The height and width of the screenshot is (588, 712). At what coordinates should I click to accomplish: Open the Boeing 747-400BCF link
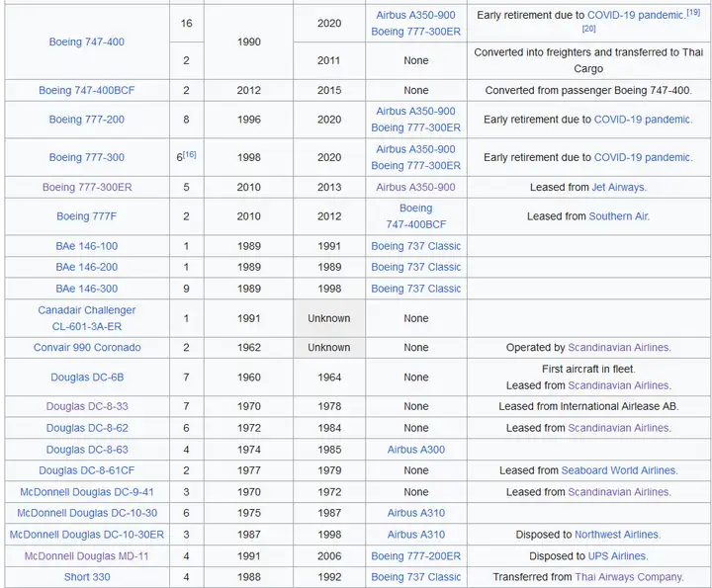(x=87, y=90)
